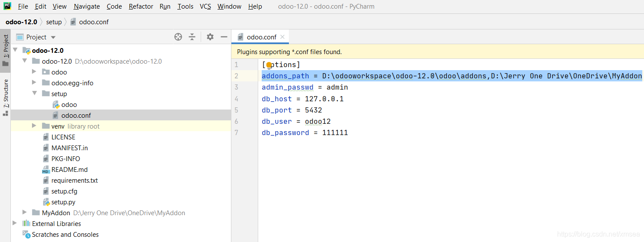
Task: Expand the venv library root folder
Action: point(34,126)
